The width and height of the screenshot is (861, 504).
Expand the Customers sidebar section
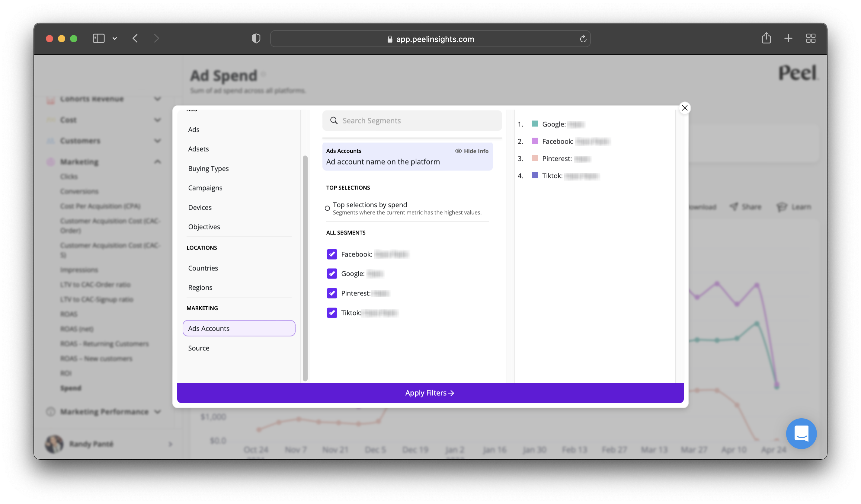point(158,141)
